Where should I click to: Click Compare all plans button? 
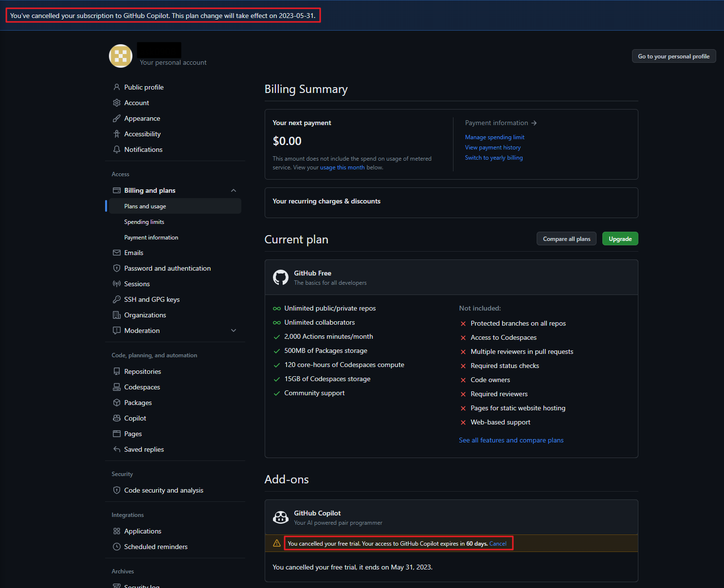click(567, 239)
